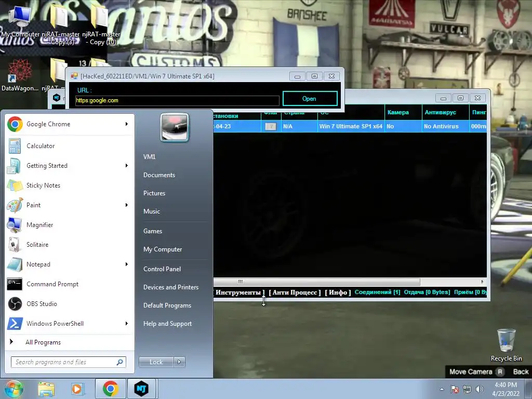The image size is (532, 399).
Task: Expand Windows PowerShell submenu arrow
Action: (127, 323)
